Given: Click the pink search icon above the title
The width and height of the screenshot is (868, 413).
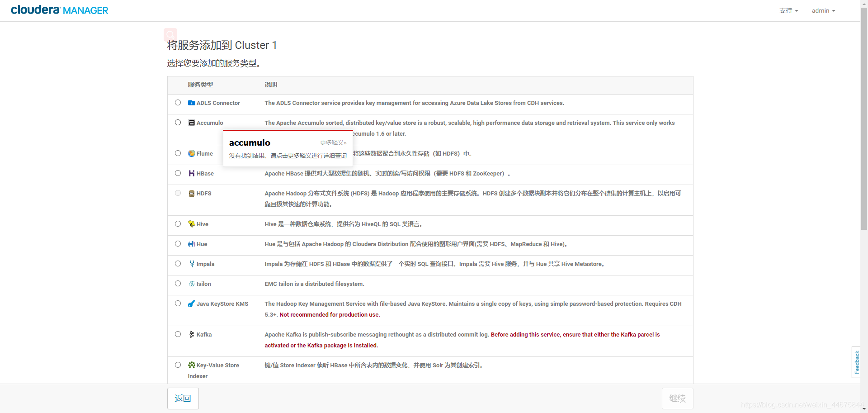Looking at the screenshot, I should (x=170, y=34).
